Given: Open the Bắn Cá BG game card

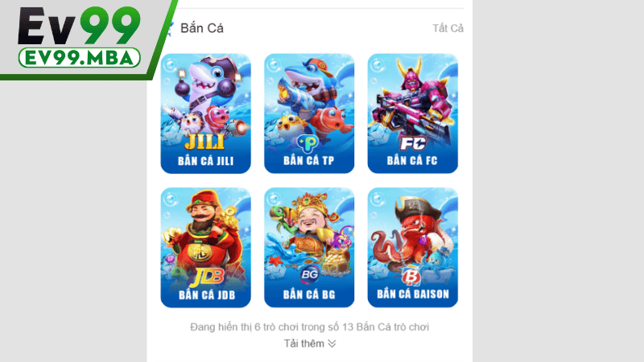Looking at the screenshot, I should pyautogui.click(x=309, y=248).
